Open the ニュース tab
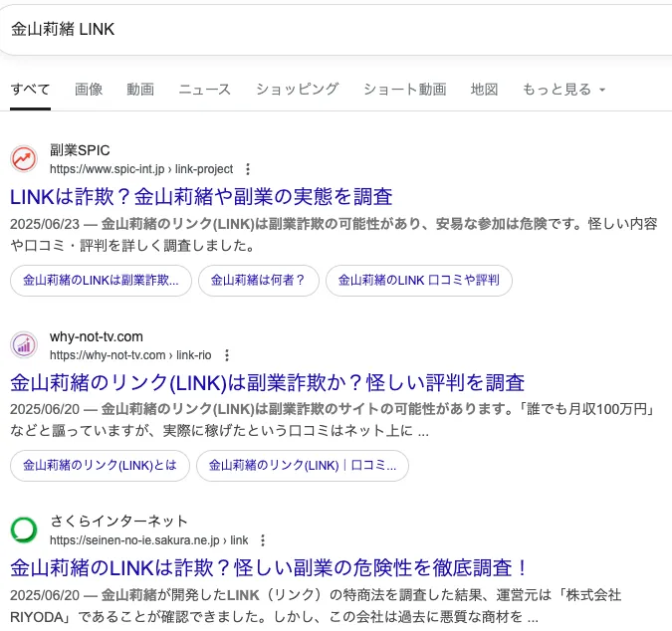This screenshot has height=631, width=672. pos(205,90)
